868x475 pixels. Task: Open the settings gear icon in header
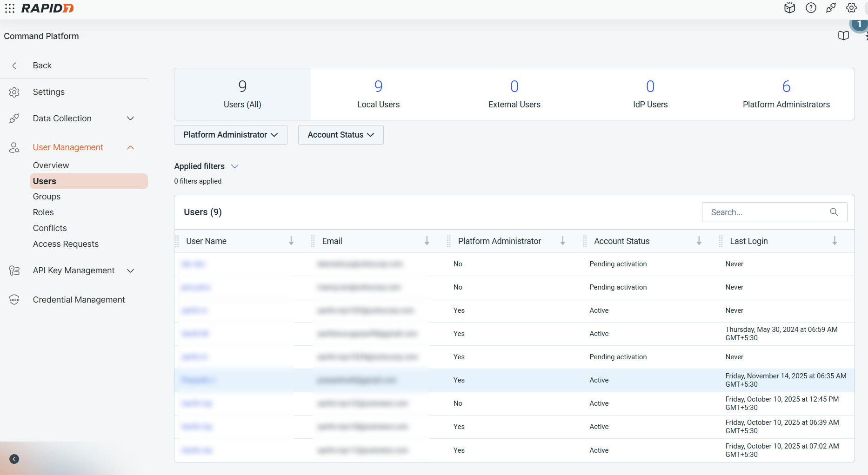tap(851, 8)
